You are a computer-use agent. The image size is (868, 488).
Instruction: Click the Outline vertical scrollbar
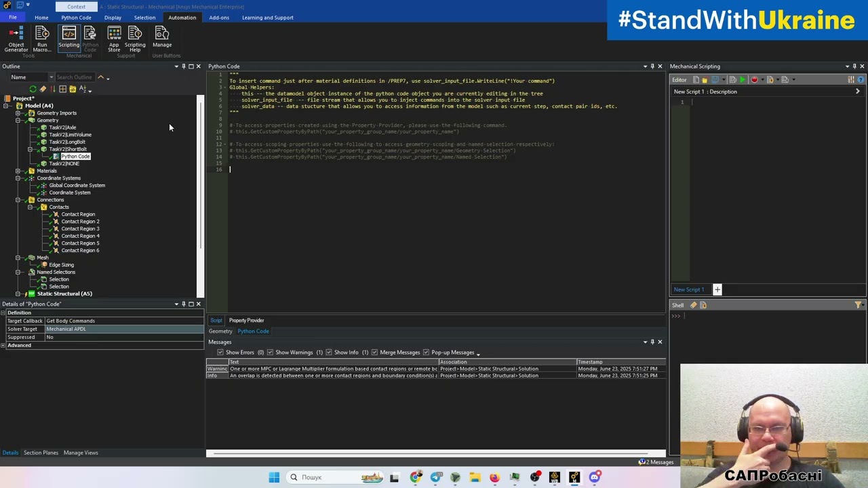[x=201, y=197]
